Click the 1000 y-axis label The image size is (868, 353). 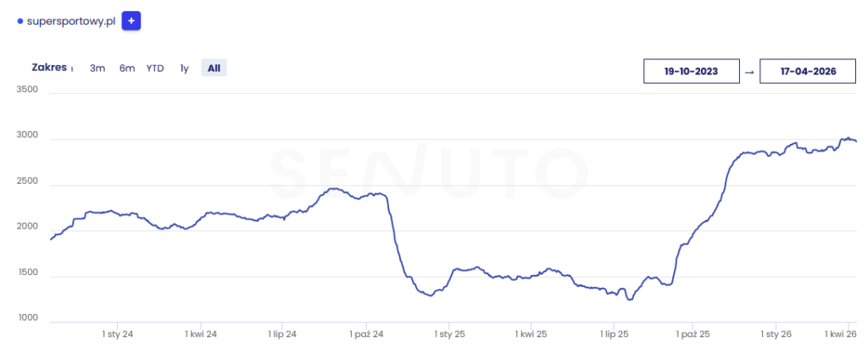click(27, 317)
